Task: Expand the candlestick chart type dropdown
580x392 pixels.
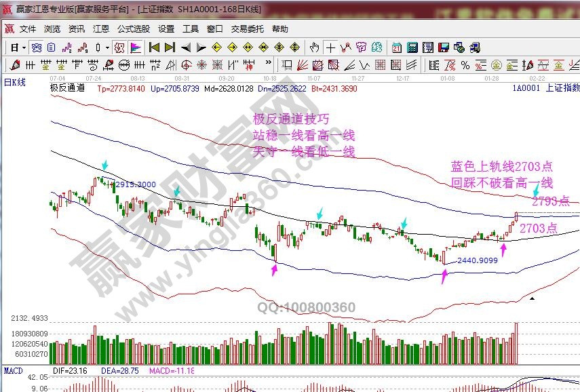Action: point(107,47)
